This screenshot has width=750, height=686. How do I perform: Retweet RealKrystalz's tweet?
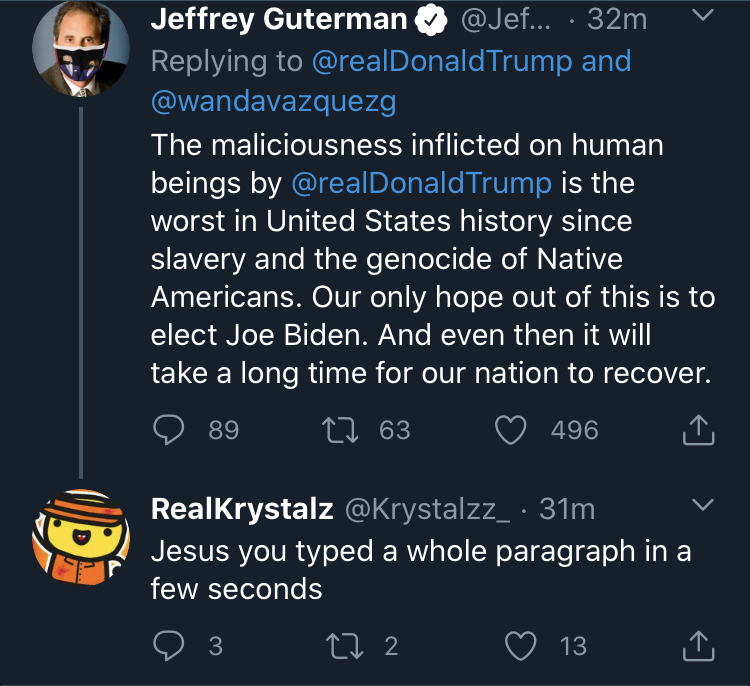[x=344, y=645]
